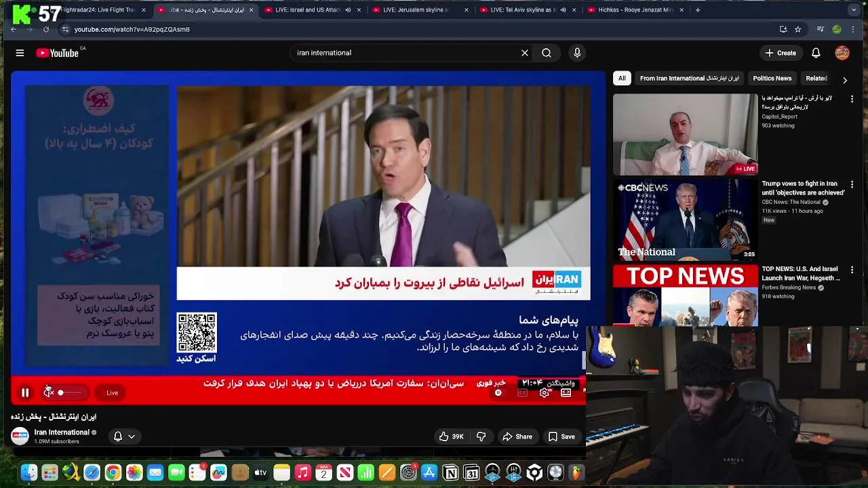Open Finder from the Dock
The width and height of the screenshot is (868, 488).
click(x=28, y=472)
